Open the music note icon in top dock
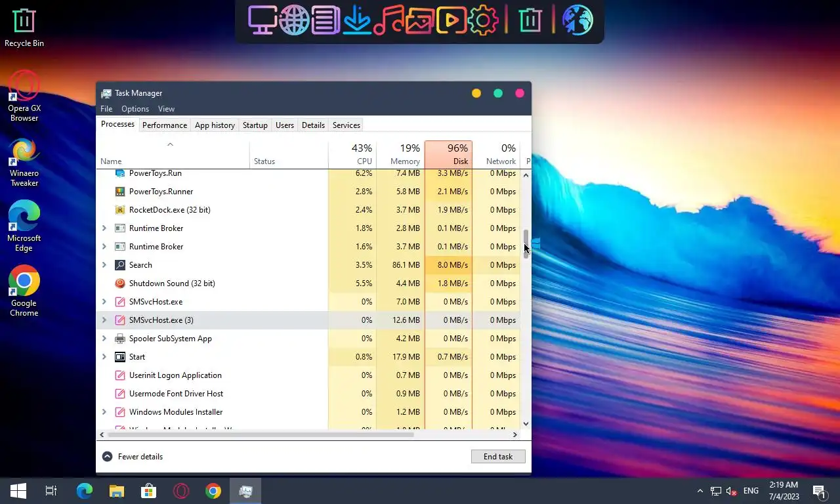 tap(388, 20)
